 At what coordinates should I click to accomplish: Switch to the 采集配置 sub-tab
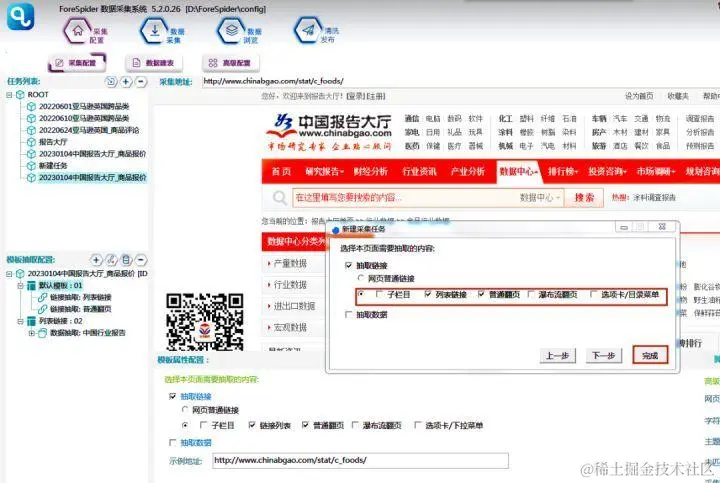[x=77, y=63]
